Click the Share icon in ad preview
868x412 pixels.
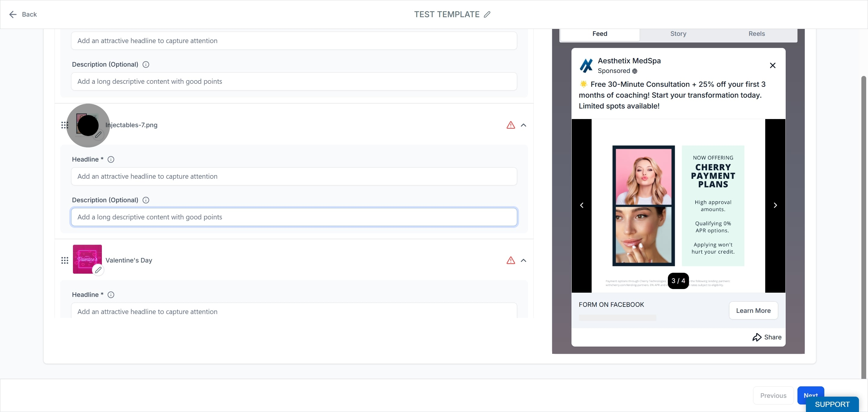tap(757, 337)
